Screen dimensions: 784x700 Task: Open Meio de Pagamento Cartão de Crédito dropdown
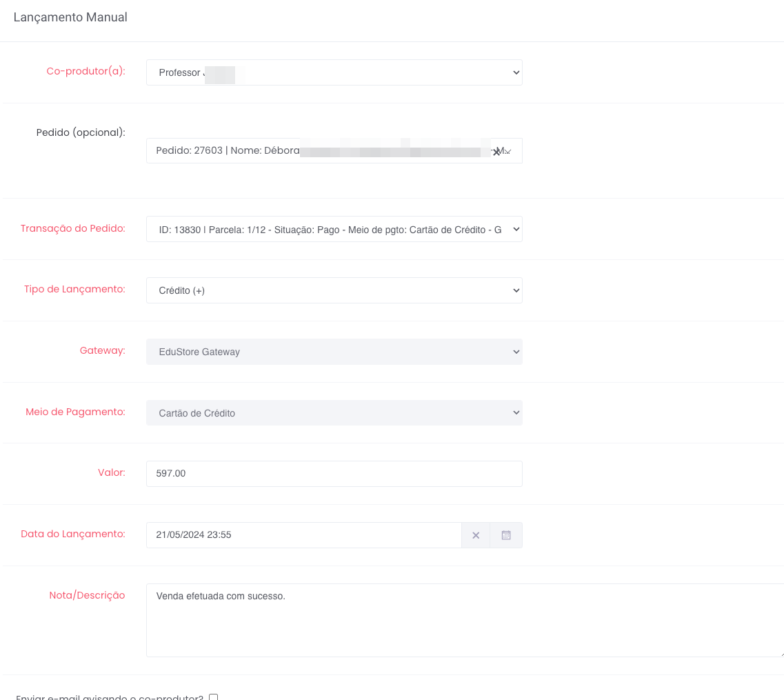(x=334, y=413)
